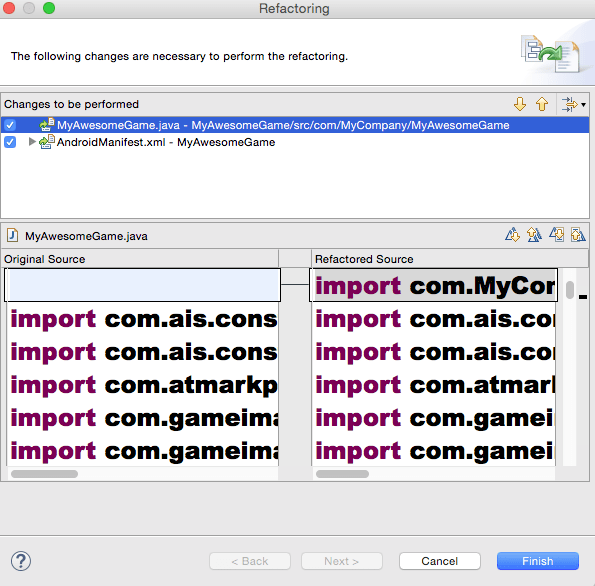This screenshot has height=586, width=595.
Task: Select previous change up arrow icon
Action: [x=542, y=104]
